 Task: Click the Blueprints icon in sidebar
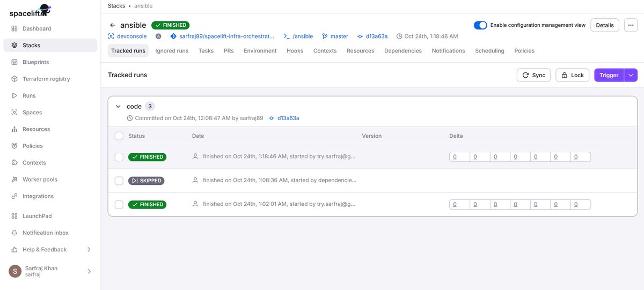tap(14, 62)
